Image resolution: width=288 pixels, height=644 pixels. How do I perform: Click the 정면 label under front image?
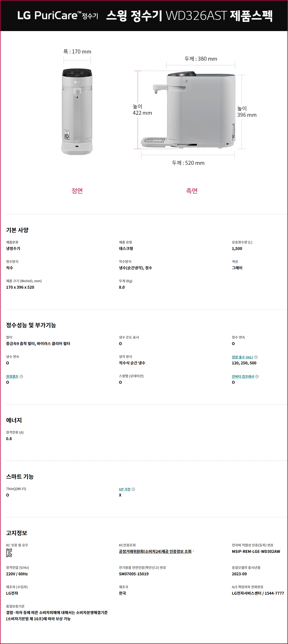(x=77, y=191)
